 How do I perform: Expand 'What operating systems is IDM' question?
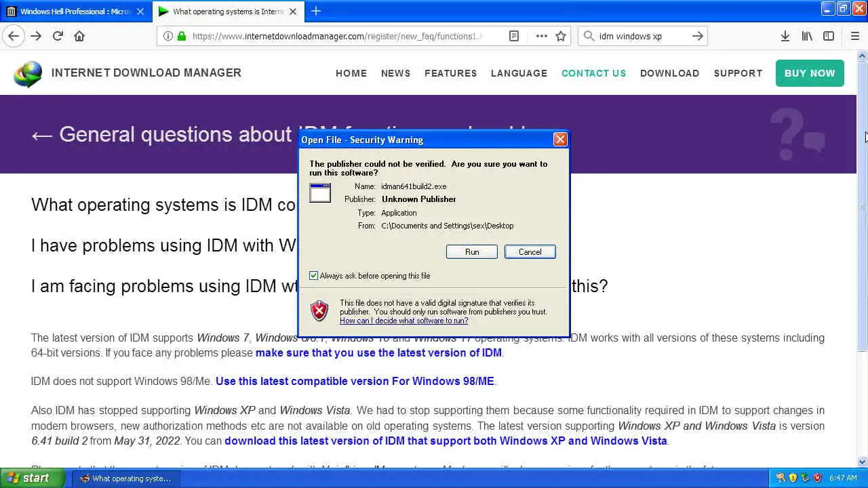pyautogui.click(x=163, y=205)
